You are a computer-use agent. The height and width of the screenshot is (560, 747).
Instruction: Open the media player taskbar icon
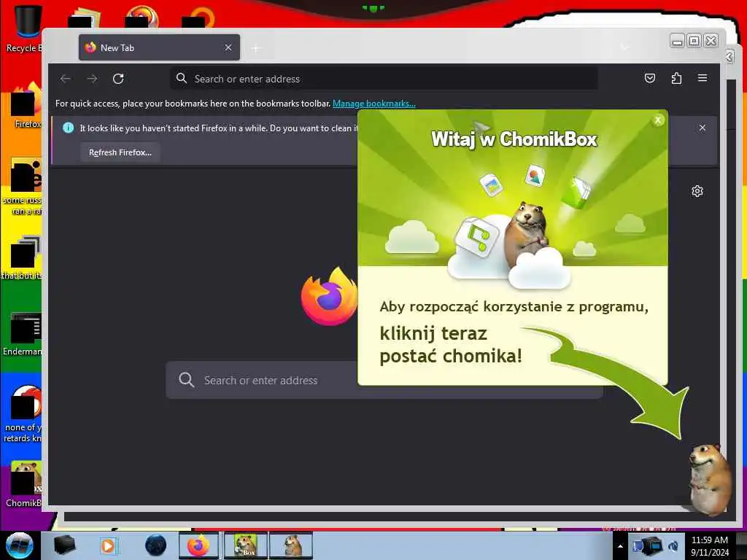pos(109,545)
